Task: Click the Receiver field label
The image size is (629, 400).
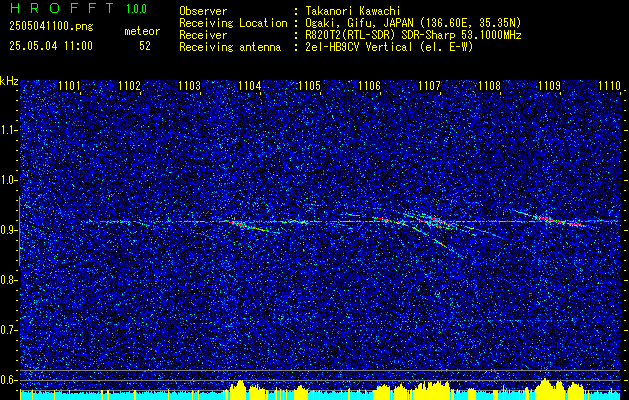Action: pyautogui.click(x=203, y=35)
